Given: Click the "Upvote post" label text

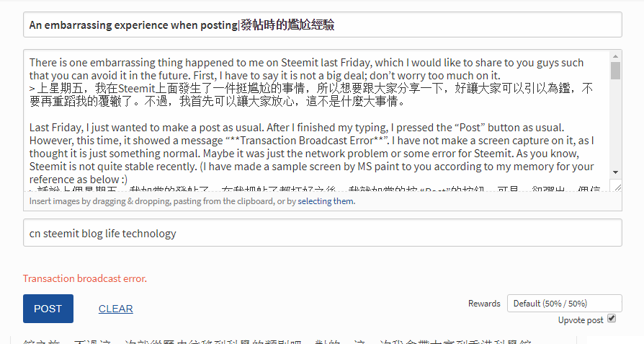Looking at the screenshot, I should click(581, 320).
